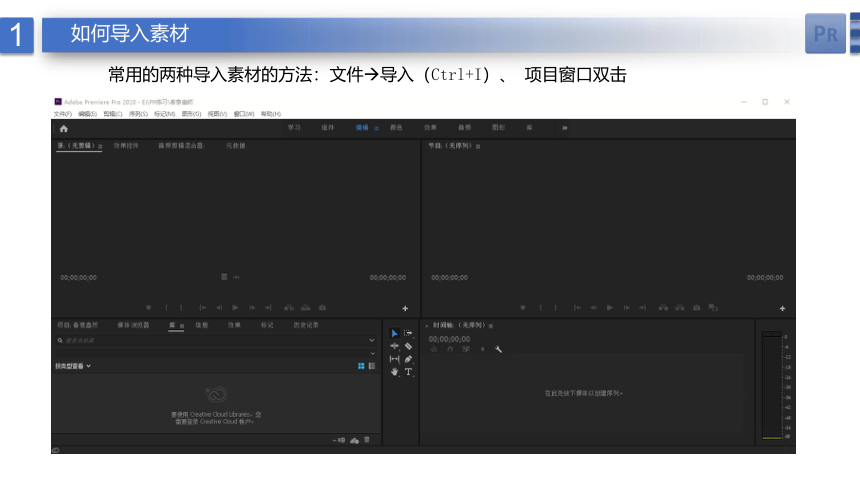The image size is (860, 484).
Task: Click Comparison View icon in Program monitor
Action: 713,308
